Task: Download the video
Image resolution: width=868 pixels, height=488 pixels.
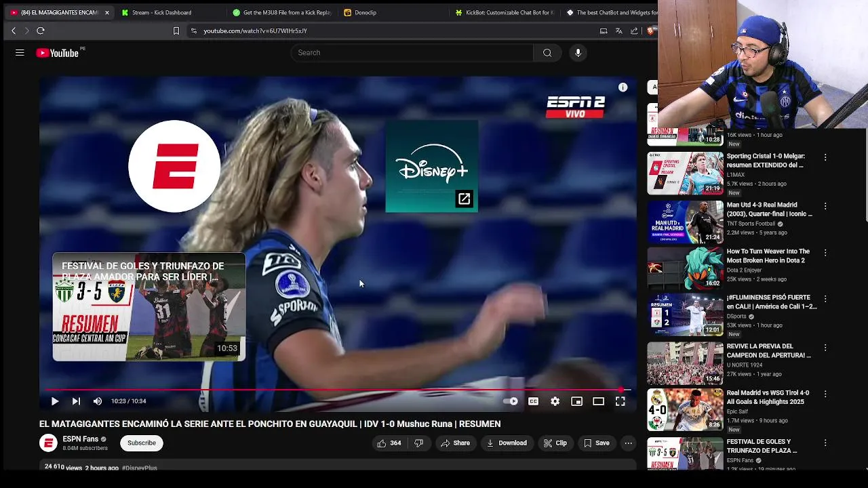Action: [507, 443]
